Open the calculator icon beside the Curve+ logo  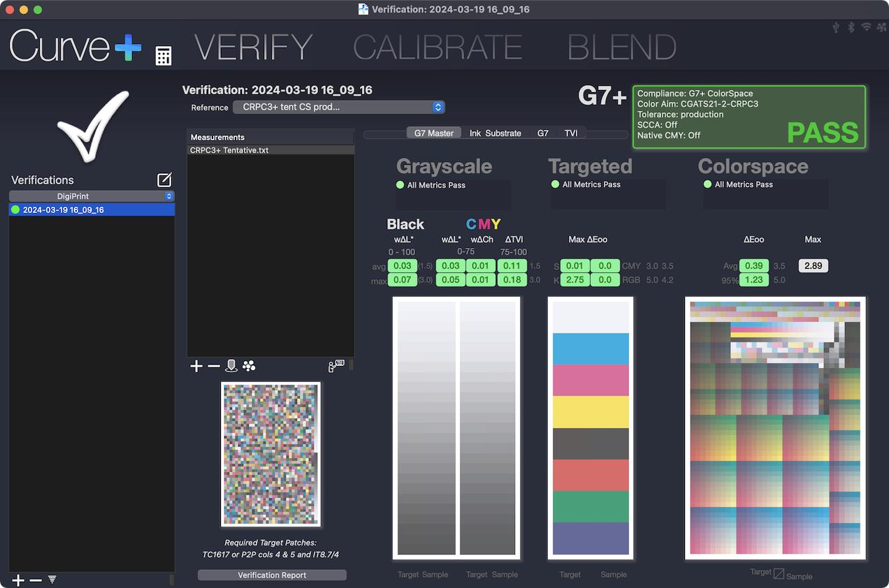coord(163,56)
